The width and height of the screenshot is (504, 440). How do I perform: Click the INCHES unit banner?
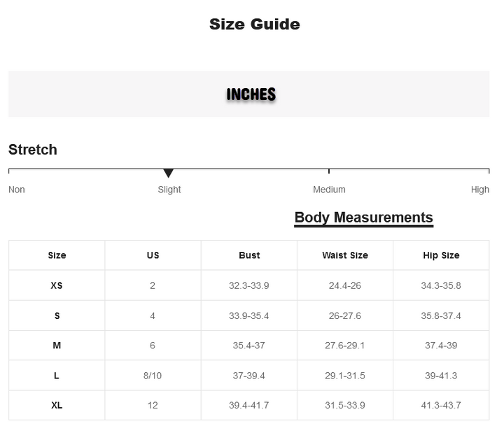tap(251, 94)
